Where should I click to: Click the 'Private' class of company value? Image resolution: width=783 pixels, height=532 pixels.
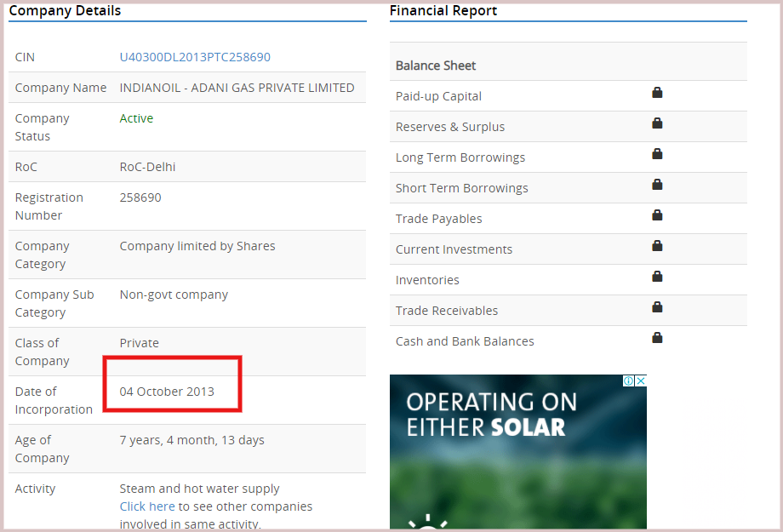coord(140,343)
